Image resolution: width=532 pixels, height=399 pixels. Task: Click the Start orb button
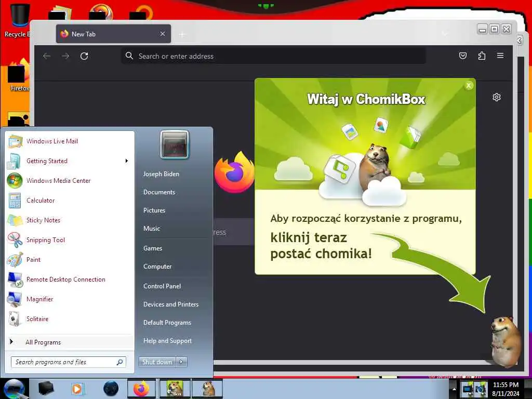14,389
